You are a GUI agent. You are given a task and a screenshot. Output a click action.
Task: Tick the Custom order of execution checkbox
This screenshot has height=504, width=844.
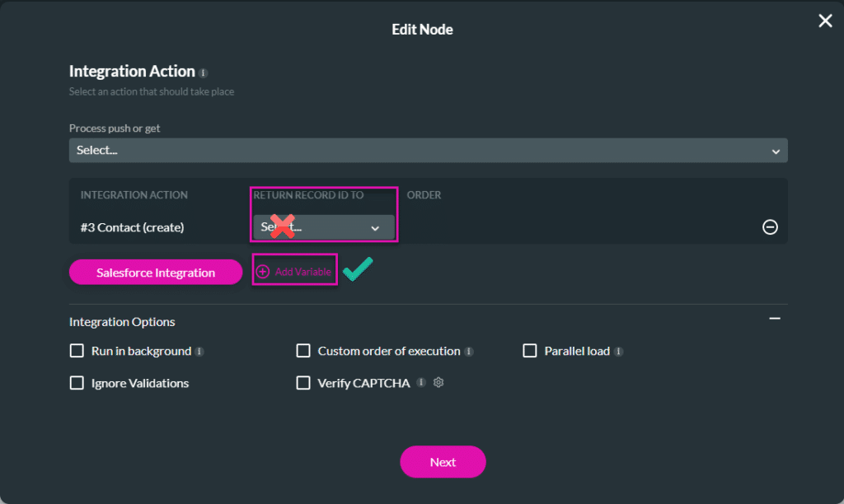[303, 351]
